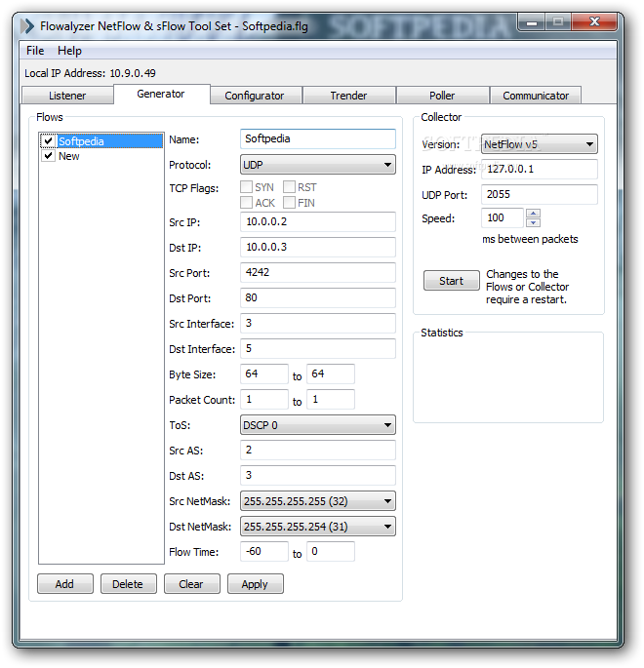Click the Byte Size maximum field
Image resolution: width=644 pixels, height=668 pixels.
(331, 373)
